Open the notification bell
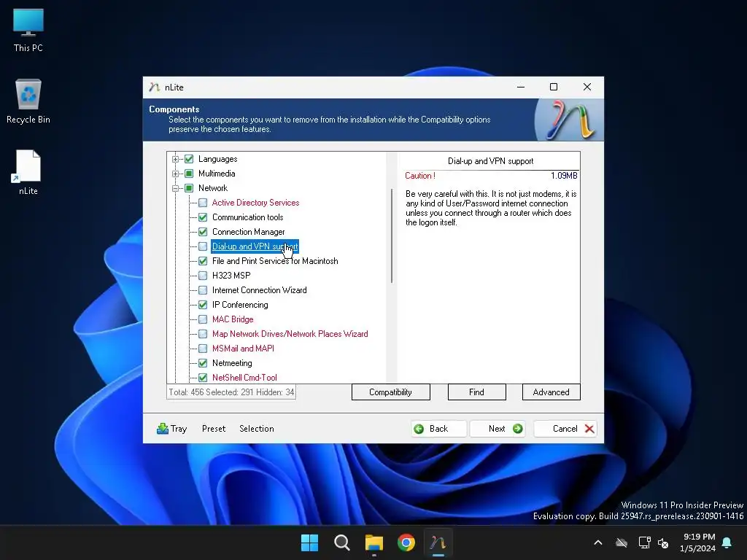747x560 pixels. point(727,542)
